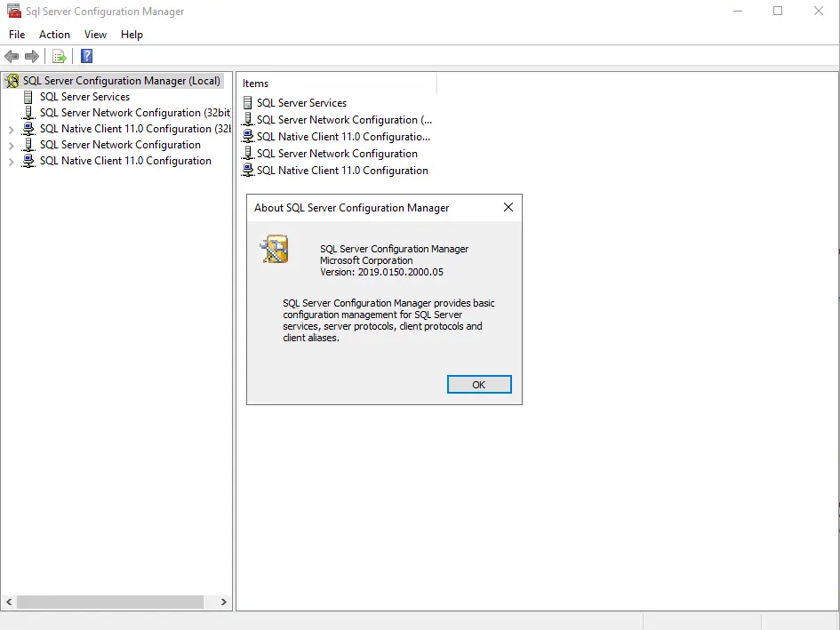The image size is (840, 630).
Task: Confirm the About dialog with OK
Action: coord(479,384)
